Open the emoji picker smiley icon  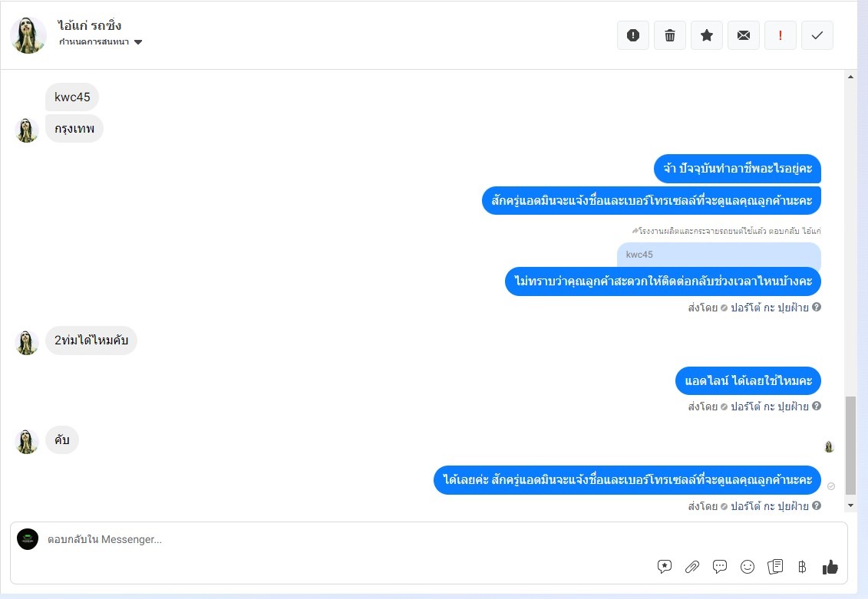748,566
